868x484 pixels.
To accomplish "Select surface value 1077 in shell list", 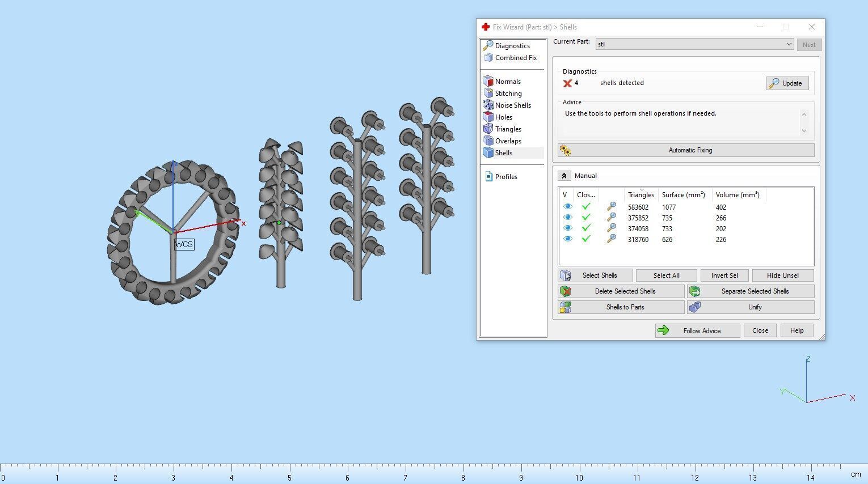I will [669, 207].
